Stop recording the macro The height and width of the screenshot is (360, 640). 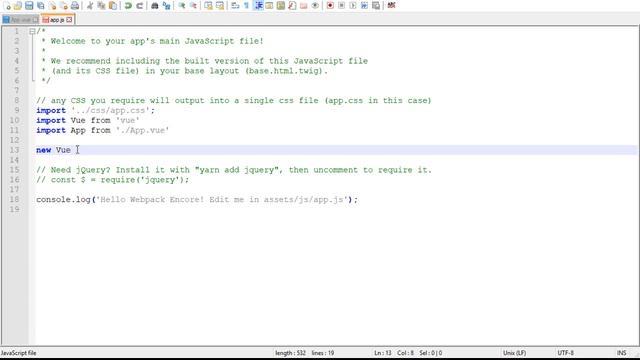342,5
